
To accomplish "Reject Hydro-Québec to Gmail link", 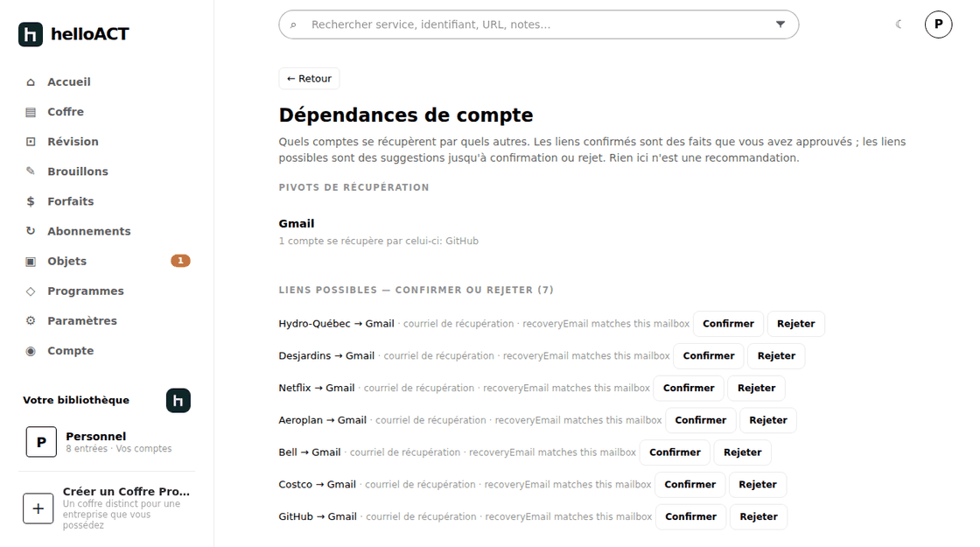I will click(795, 324).
